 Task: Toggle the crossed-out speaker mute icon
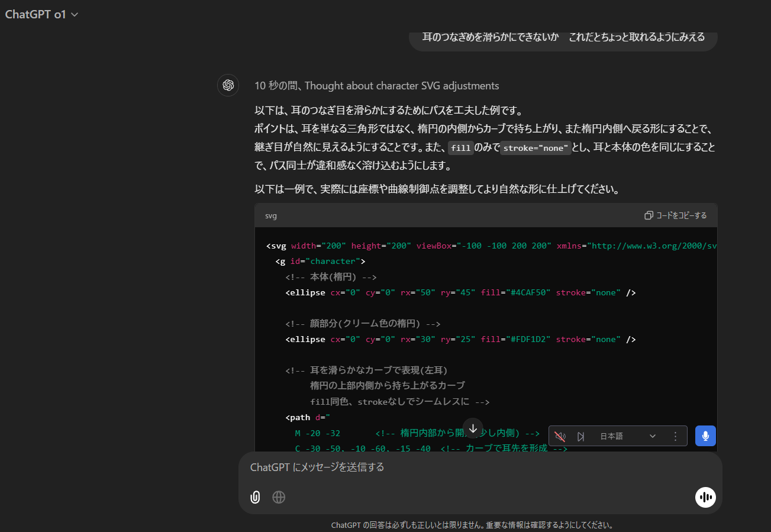coord(560,436)
